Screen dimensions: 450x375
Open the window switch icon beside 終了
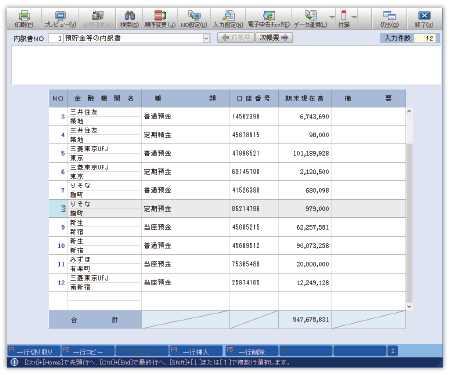click(389, 19)
